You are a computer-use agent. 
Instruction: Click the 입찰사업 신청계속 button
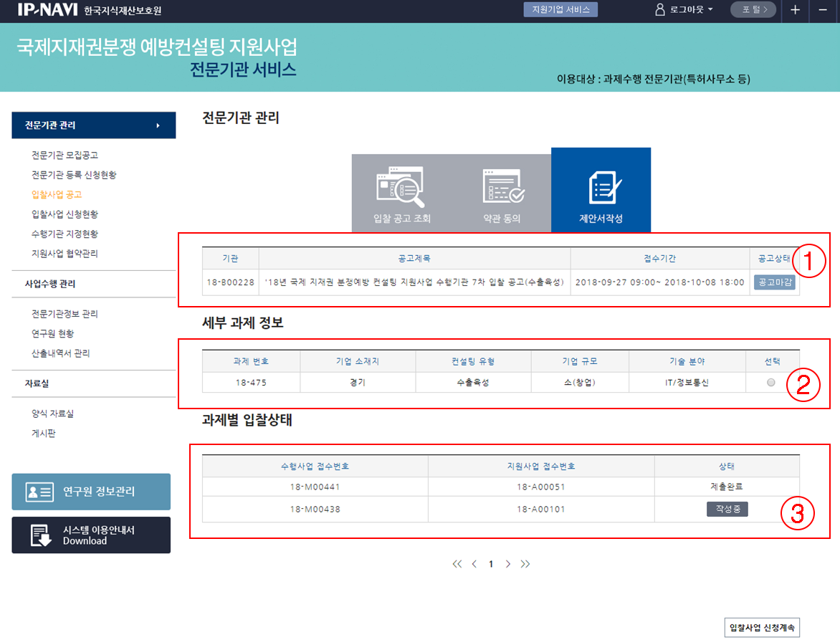(762, 628)
